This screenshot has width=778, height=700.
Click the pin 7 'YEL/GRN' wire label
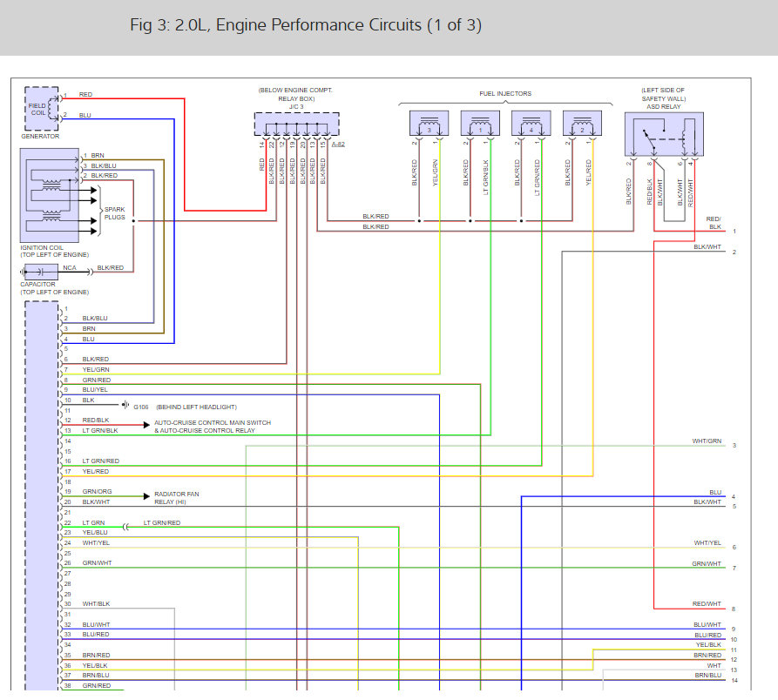coord(96,369)
